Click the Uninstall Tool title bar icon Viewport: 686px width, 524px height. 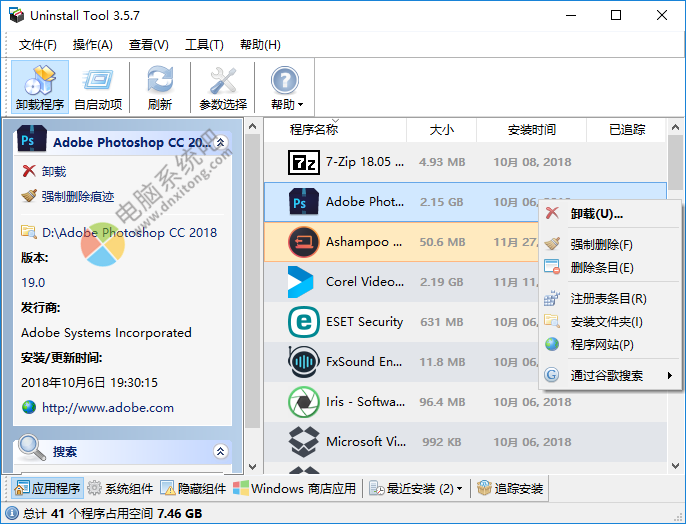pos(17,15)
